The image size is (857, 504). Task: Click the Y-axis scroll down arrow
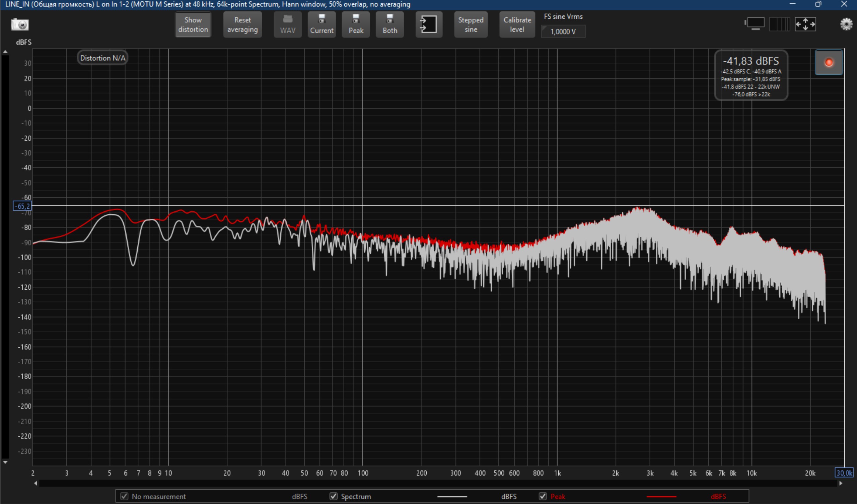[5, 462]
